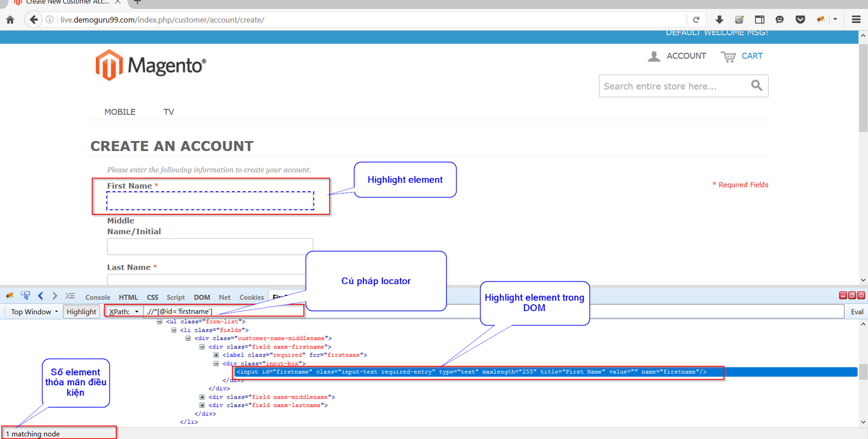This screenshot has height=439, width=868.
Task: Select the input id firstname DOM line
Action: [471, 372]
